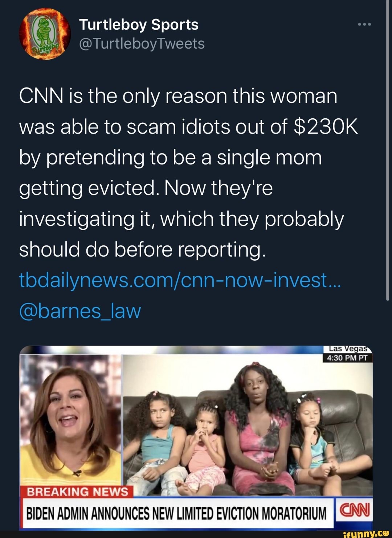
Task: Open the @barnes_law mention
Action: (80, 311)
